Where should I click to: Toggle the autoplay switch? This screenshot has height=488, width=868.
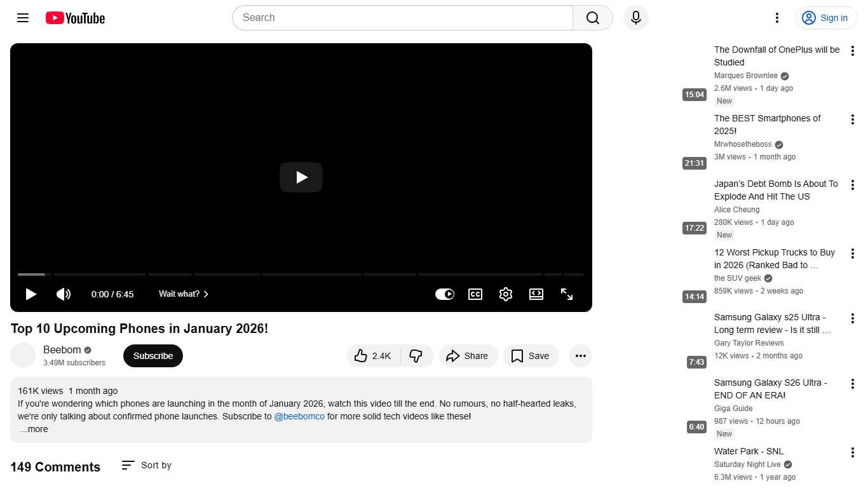[x=444, y=294]
